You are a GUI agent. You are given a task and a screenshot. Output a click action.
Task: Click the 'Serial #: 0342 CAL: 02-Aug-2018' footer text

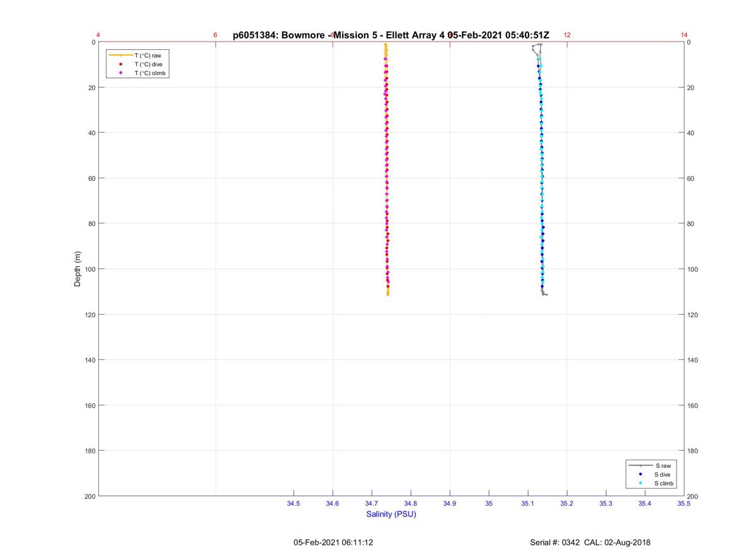coord(590,542)
